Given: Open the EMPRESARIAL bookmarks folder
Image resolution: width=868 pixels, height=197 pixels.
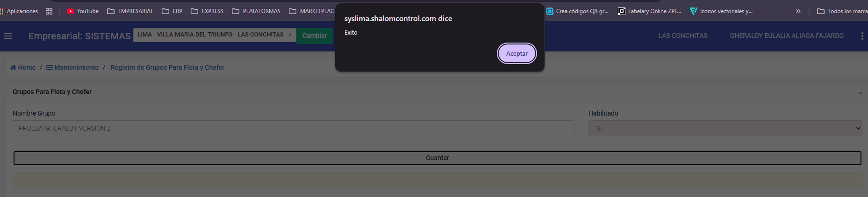Looking at the screenshot, I should tap(130, 11).
